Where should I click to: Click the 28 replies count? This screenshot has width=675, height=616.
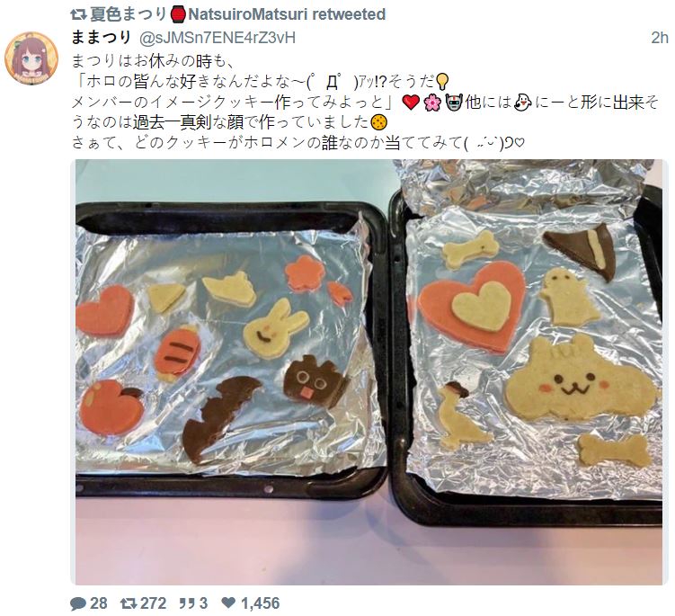99,603
